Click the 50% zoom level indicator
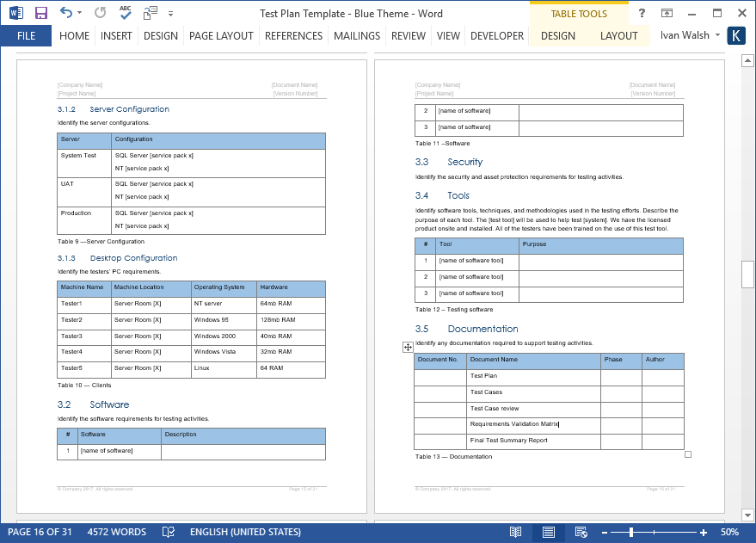756x543 pixels. tap(730, 531)
